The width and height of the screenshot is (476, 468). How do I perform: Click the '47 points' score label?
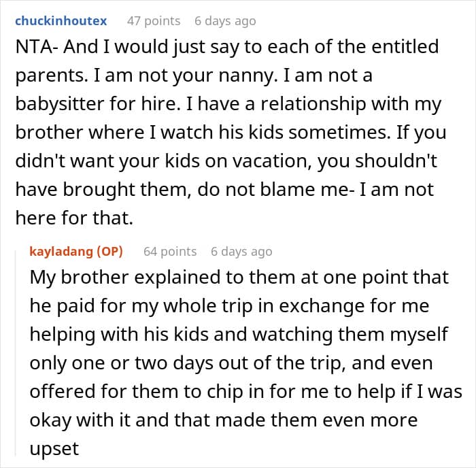tap(153, 21)
